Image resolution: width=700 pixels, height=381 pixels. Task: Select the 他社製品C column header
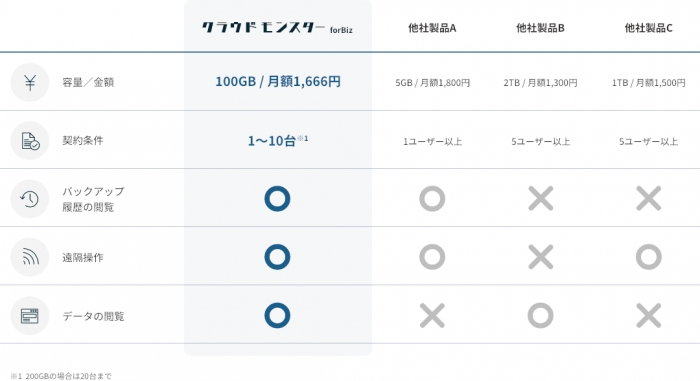[x=649, y=28]
